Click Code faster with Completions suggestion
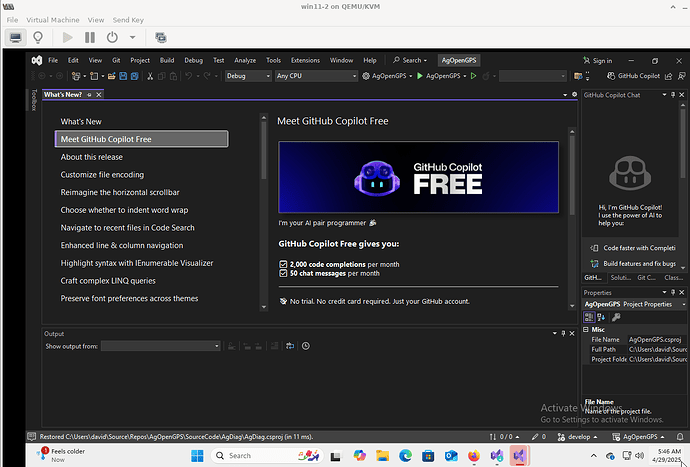Screen dimensions: 690x467 (x=632, y=248)
